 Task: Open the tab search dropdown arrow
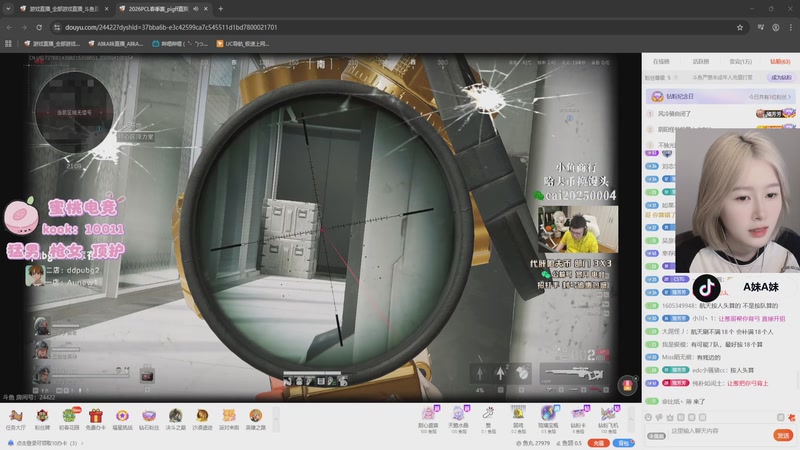8,9
